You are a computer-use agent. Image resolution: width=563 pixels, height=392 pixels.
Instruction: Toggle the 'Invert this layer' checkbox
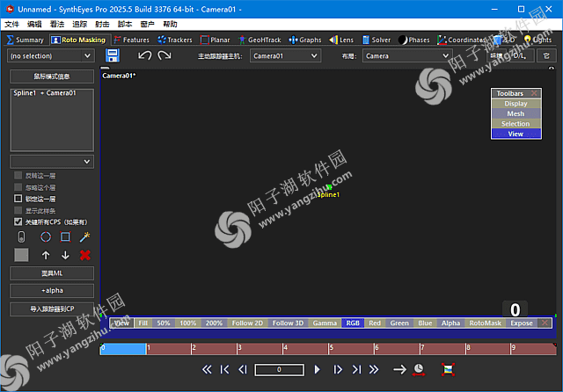pos(18,176)
